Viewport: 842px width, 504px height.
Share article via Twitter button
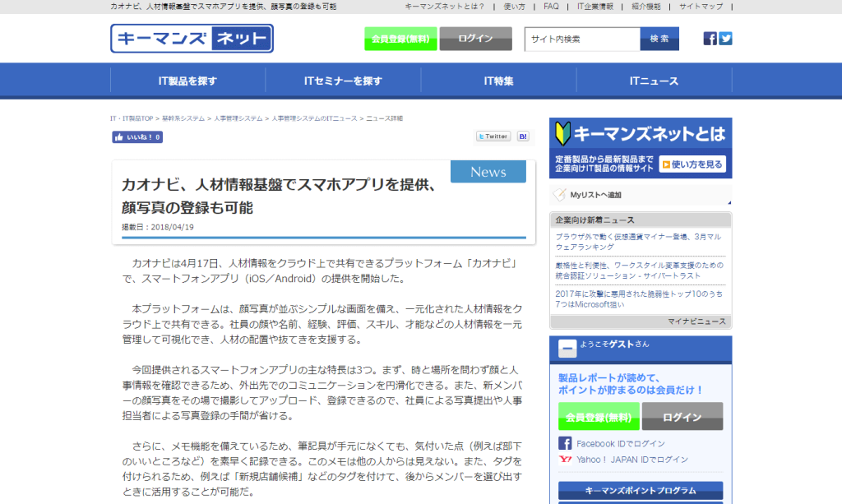coord(493,136)
